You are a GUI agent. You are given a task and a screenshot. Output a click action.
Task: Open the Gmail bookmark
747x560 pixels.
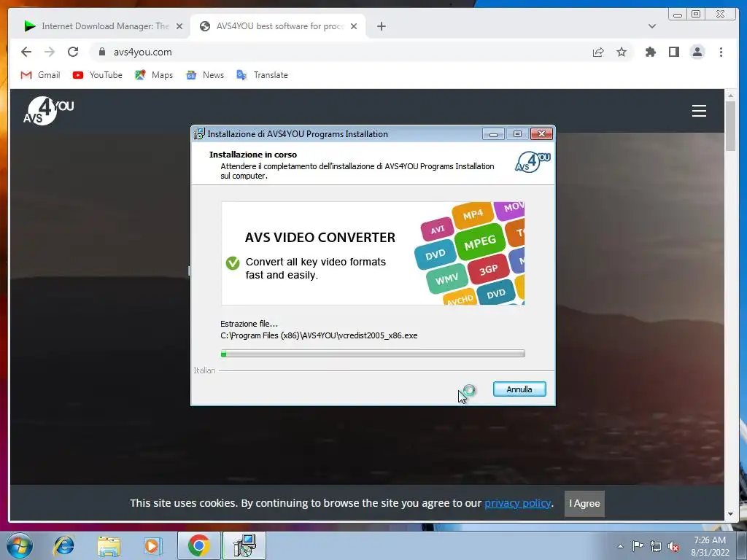pyautogui.click(x=41, y=75)
